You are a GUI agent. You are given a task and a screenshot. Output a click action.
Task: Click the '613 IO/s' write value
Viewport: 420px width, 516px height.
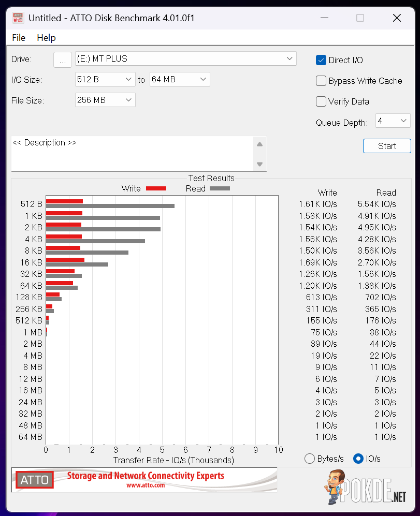click(x=322, y=297)
